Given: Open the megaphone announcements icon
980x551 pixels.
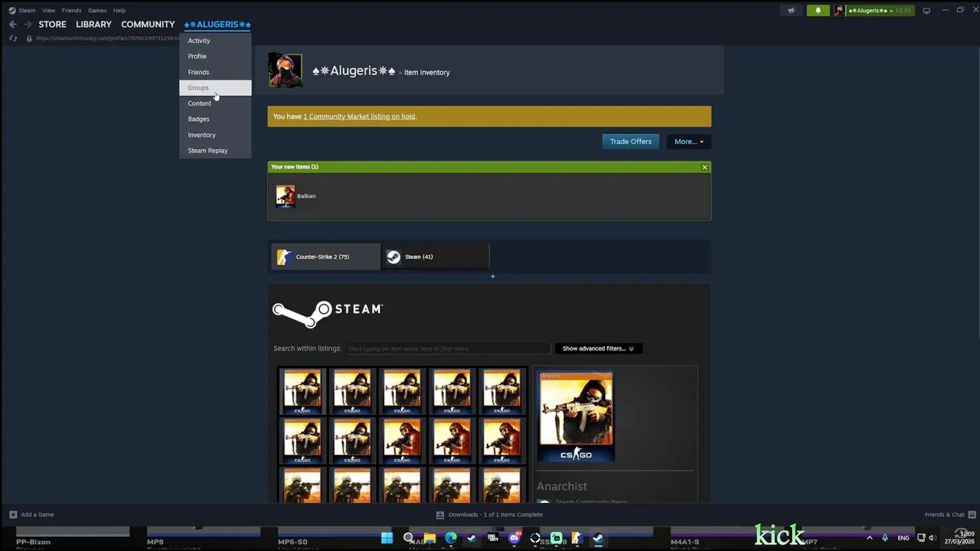Looking at the screenshot, I should click(x=792, y=11).
